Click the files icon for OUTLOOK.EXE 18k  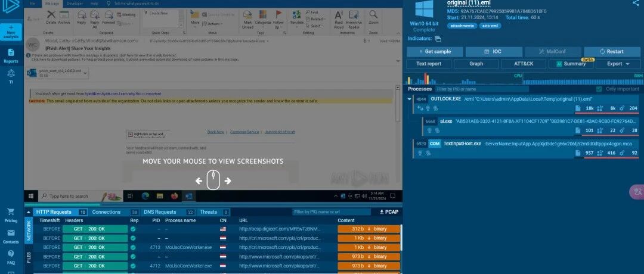click(579, 108)
